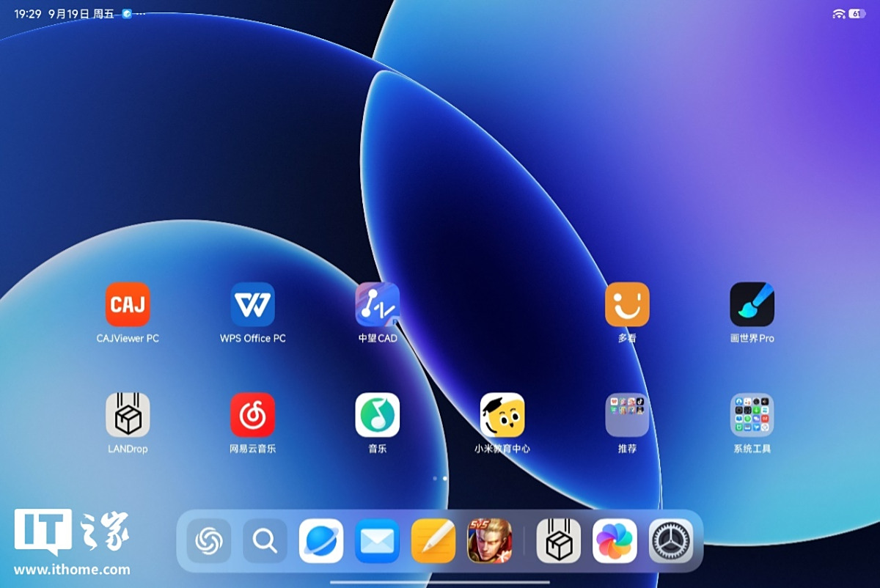The width and height of the screenshot is (880, 588).
Task: Open the CAJViewer PC app
Action: click(128, 304)
